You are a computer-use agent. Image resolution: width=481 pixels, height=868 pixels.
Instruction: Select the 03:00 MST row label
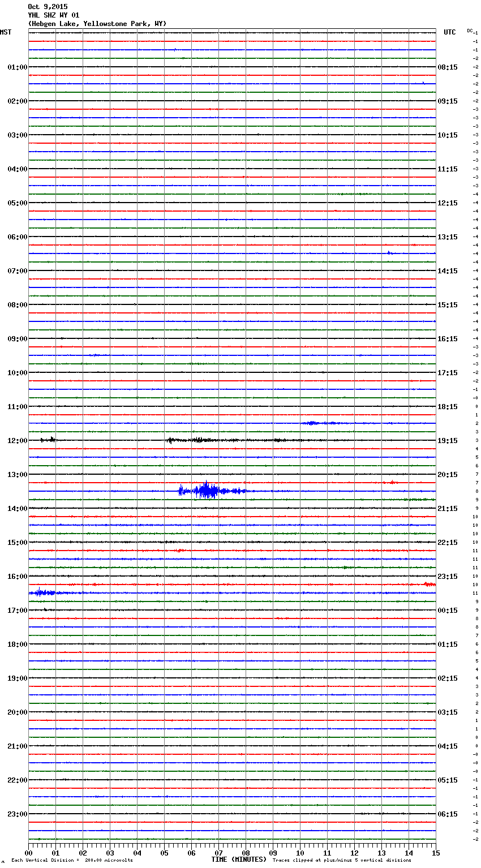17,135
